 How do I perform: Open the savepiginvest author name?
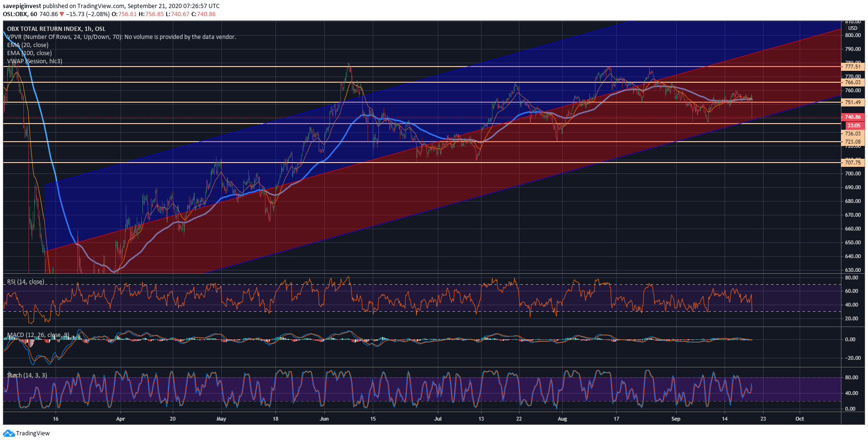coord(22,6)
